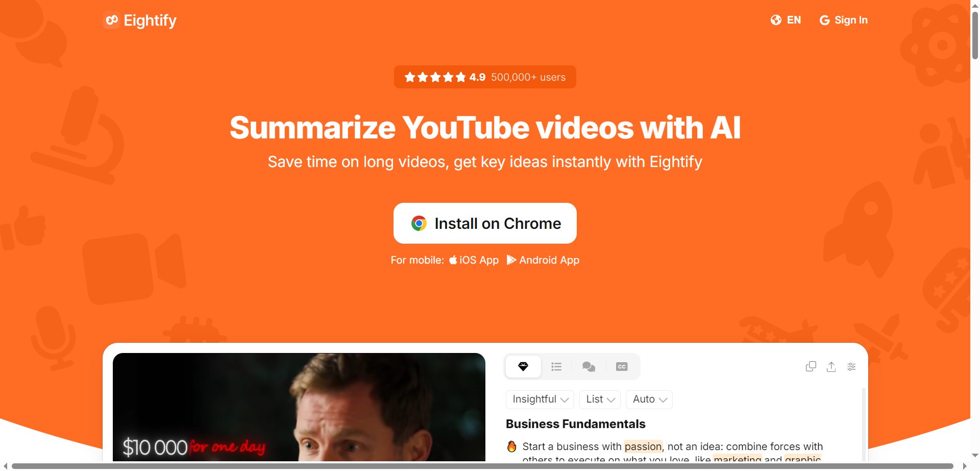Click the video thumbnail preview
This screenshot has height=471, width=980.
point(299,407)
